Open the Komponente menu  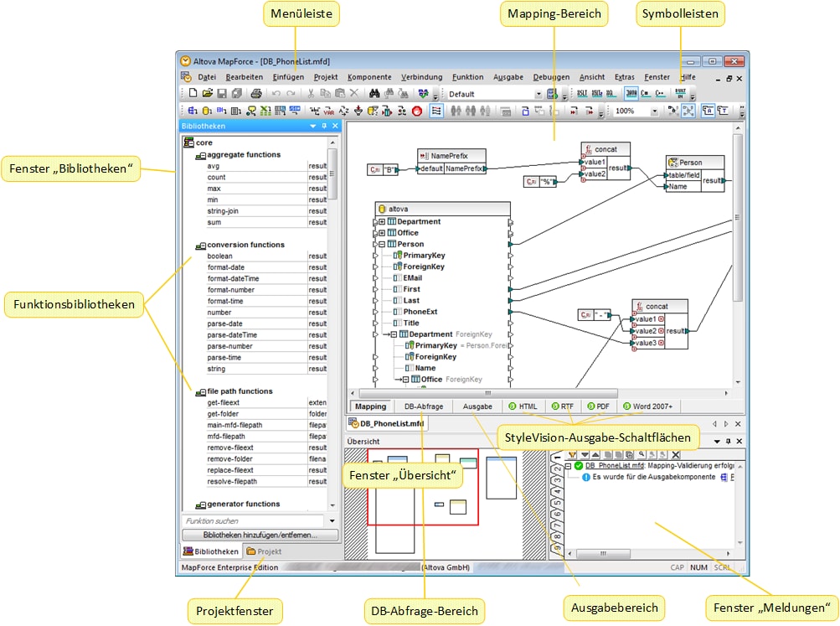tap(368, 77)
